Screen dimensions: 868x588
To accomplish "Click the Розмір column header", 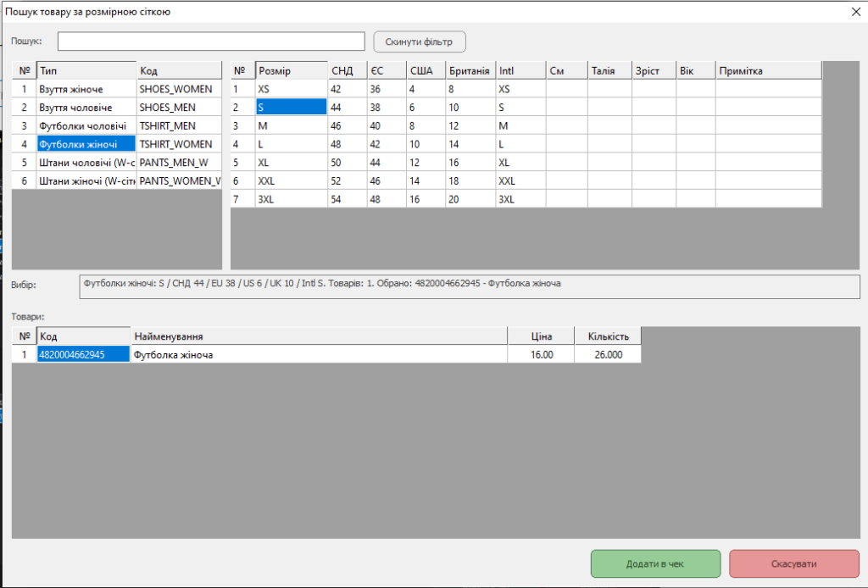I will coord(291,70).
